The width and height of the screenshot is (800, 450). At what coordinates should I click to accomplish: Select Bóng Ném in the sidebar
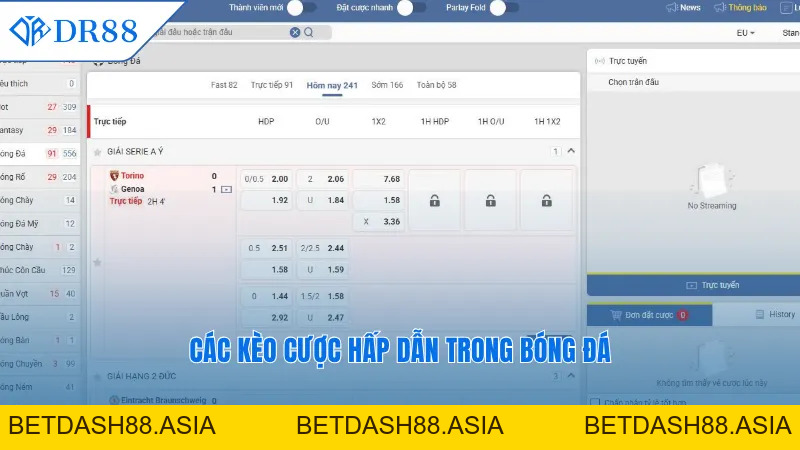[40, 387]
